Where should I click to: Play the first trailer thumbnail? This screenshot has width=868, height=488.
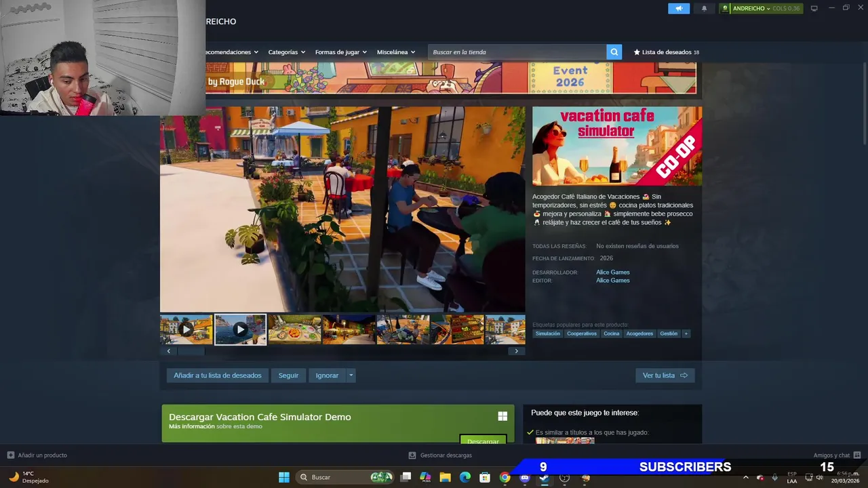tap(186, 329)
